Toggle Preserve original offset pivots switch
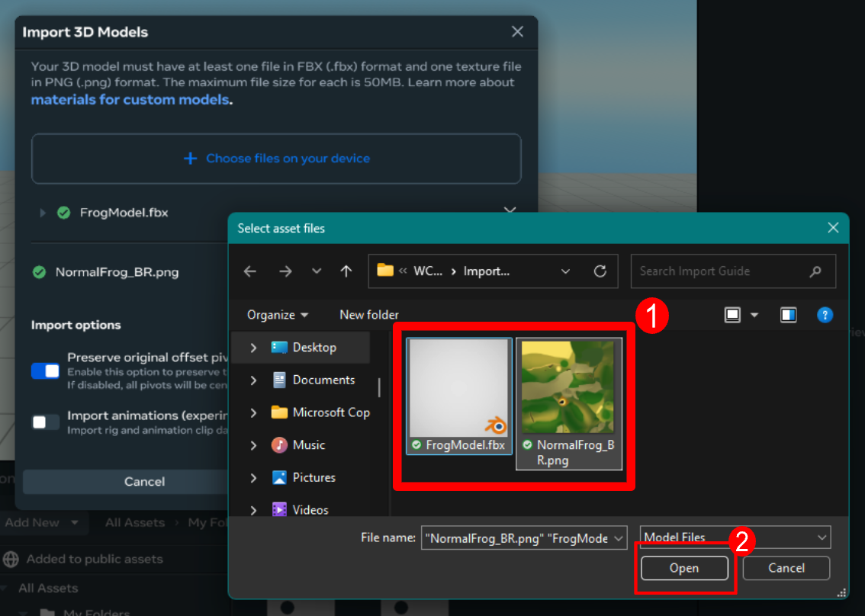This screenshot has height=616, width=865. pyautogui.click(x=46, y=371)
